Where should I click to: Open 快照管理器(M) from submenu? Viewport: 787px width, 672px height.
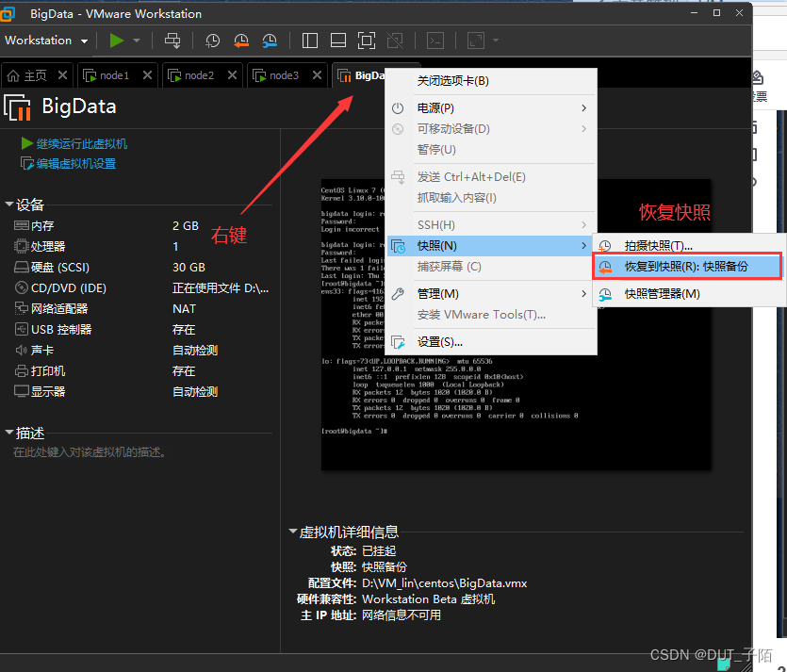pos(688,294)
